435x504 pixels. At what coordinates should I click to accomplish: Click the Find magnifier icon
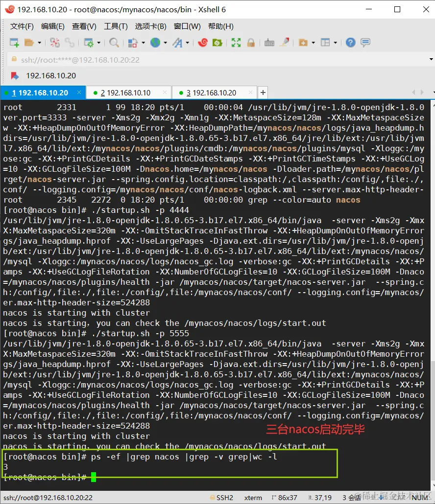pos(114,43)
